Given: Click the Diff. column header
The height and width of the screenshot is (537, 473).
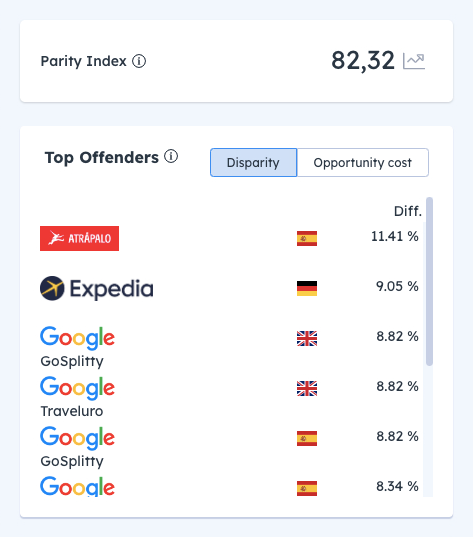Looking at the screenshot, I should [408, 211].
